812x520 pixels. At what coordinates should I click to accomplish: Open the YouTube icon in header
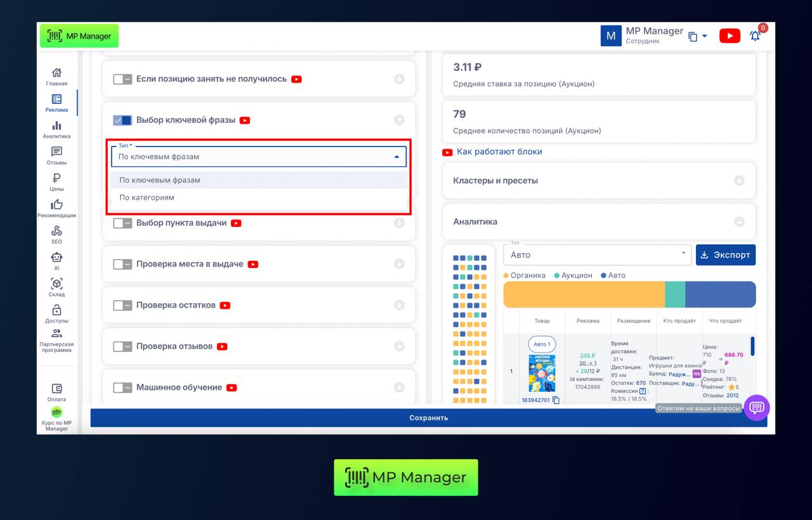pos(729,36)
